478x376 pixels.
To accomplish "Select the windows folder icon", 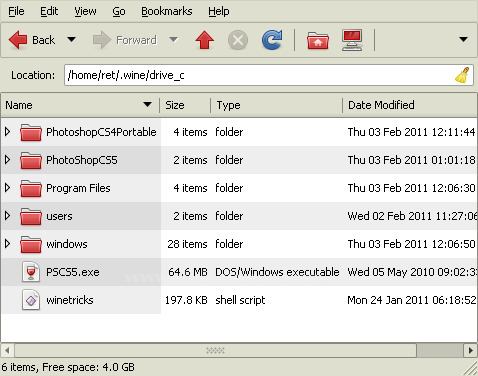I will [x=31, y=244].
